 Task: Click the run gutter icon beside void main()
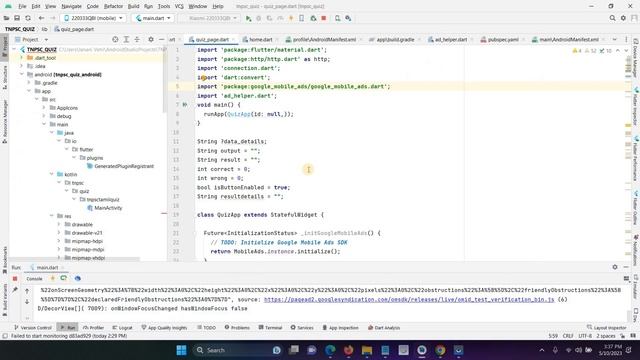tap(185, 105)
